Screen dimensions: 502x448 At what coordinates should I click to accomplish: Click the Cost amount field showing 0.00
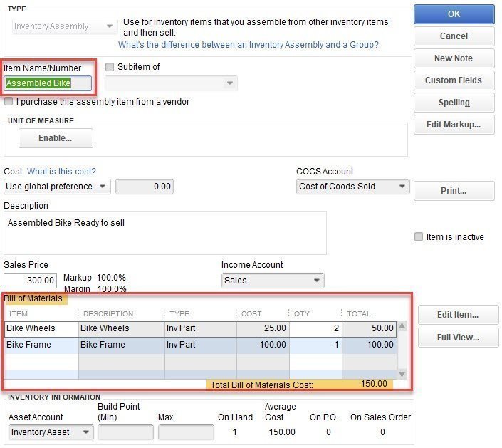tap(145, 187)
